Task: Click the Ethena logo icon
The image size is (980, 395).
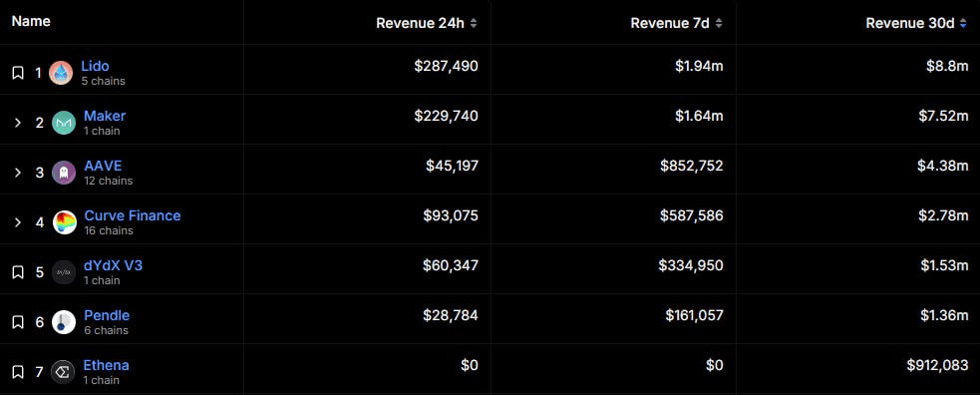Action: click(x=63, y=372)
